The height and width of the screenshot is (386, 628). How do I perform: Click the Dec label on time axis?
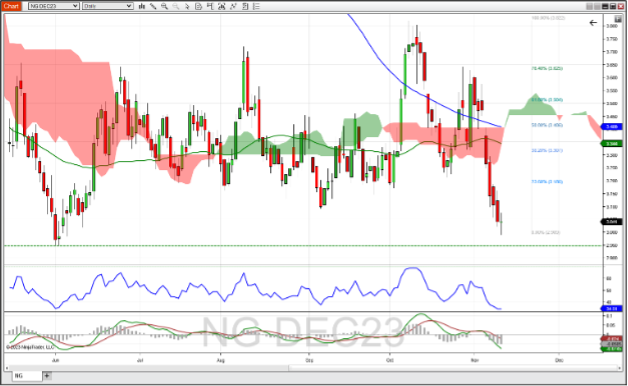(559, 360)
